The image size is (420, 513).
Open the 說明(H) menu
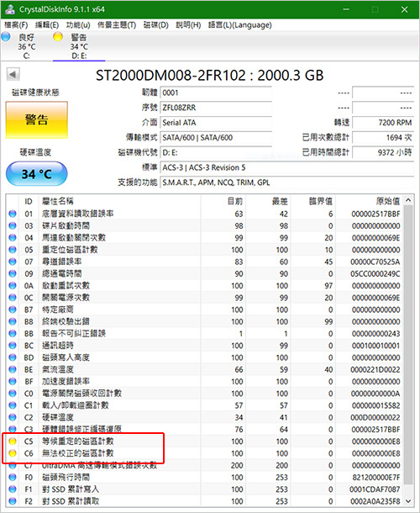tap(188, 25)
